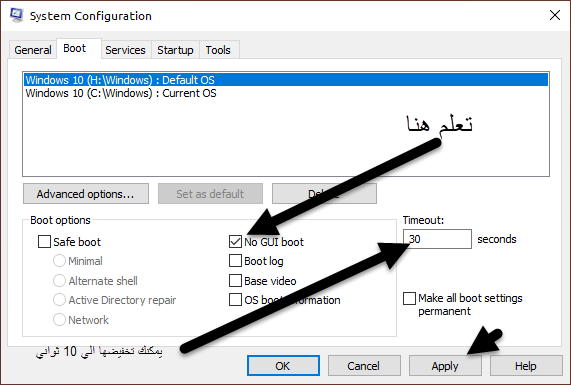Check the OS boot information box
This screenshot has width=571, height=385.
[x=235, y=300]
